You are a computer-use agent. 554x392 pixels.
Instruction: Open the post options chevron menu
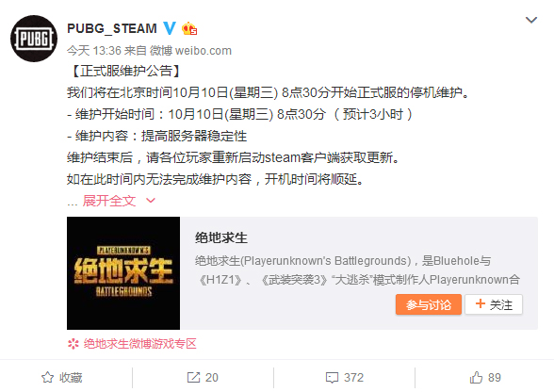pos(531,20)
